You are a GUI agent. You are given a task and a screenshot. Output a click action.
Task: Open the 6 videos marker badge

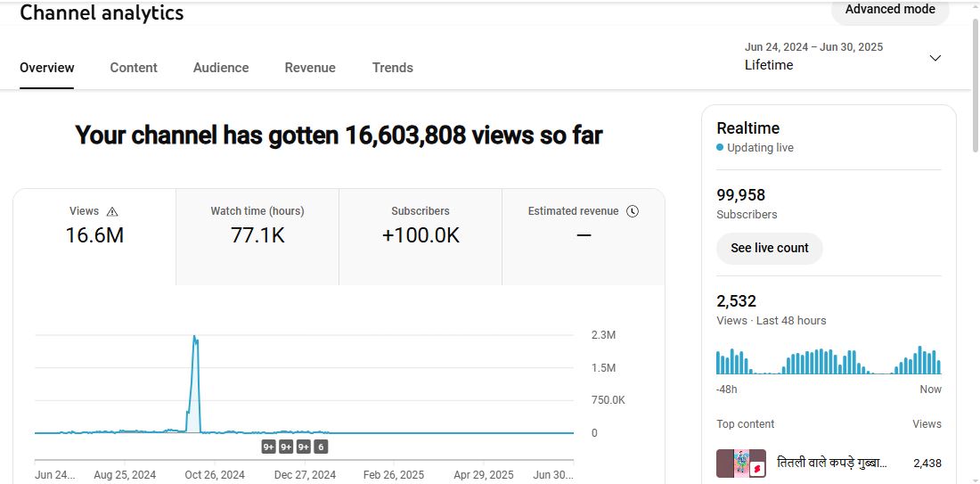[x=321, y=447]
